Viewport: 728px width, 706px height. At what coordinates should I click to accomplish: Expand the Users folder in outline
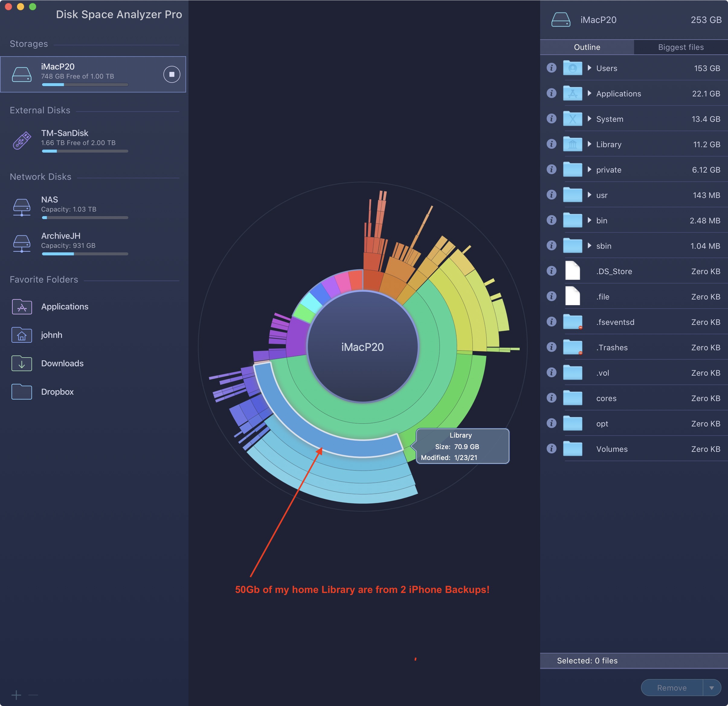(589, 68)
